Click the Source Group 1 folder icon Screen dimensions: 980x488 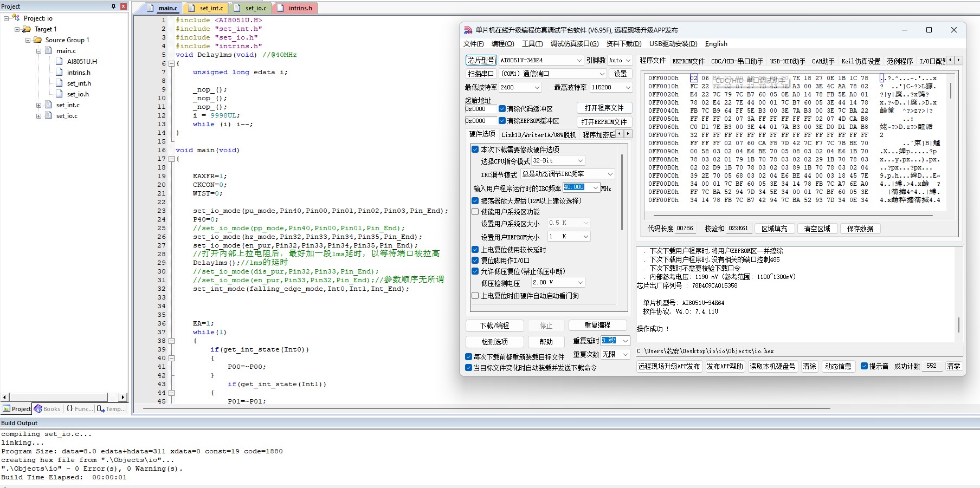click(38, 40)
